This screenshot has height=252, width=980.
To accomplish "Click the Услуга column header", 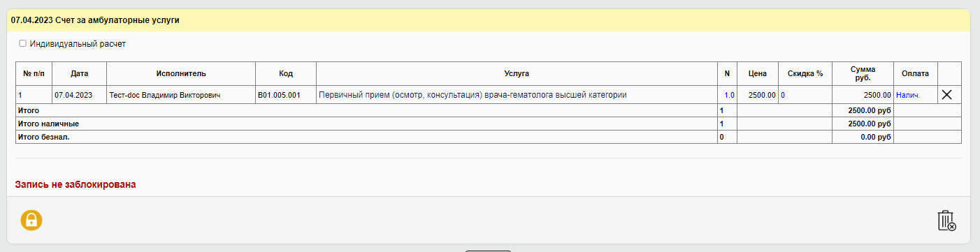I will [x=517, y=73].
